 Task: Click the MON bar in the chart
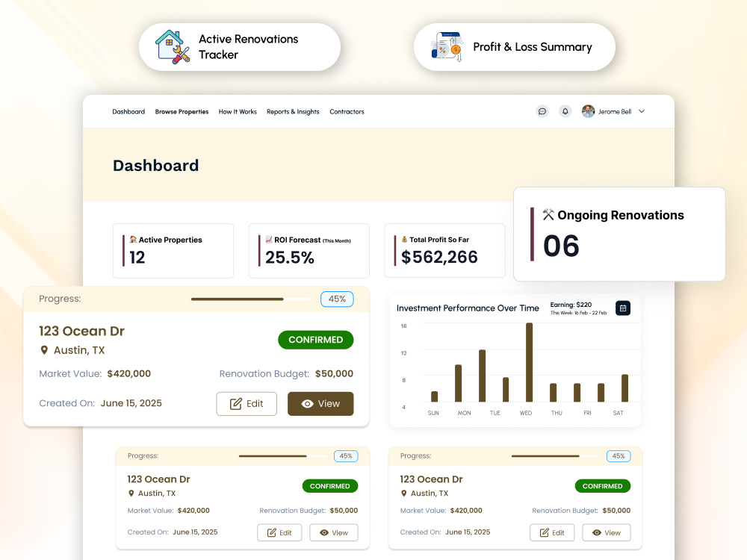[459, 383]
